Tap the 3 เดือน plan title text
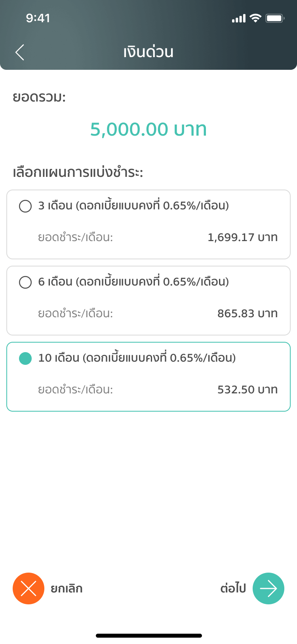Image resolution: width=297 pixels, height=644 pixels. pyautogui.click(x=133, y=205)
